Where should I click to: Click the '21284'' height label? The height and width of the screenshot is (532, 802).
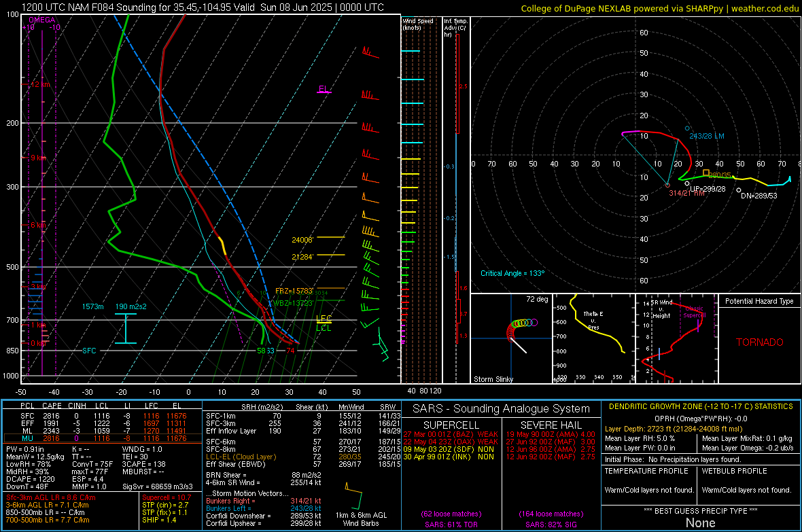[302, 257]
